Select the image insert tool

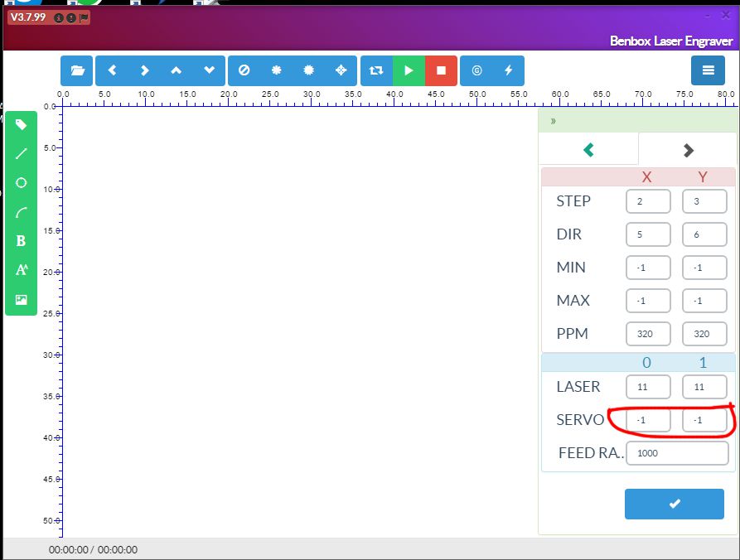click(x=21, y=300)
